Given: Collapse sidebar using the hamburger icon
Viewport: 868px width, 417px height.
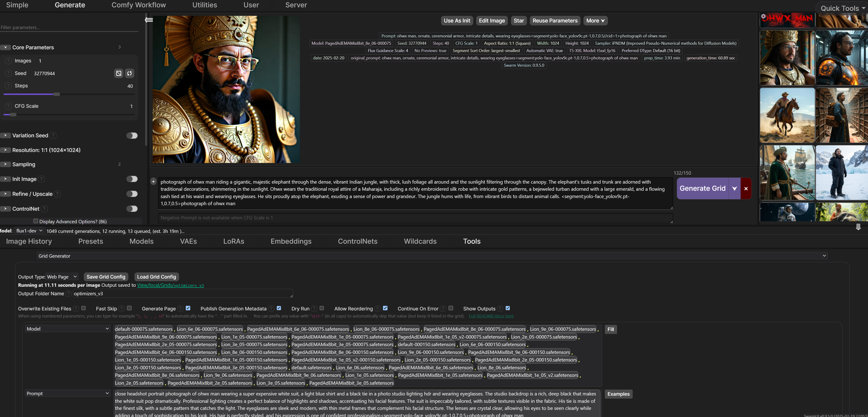Looking at the screenshot, I should 149,20.
